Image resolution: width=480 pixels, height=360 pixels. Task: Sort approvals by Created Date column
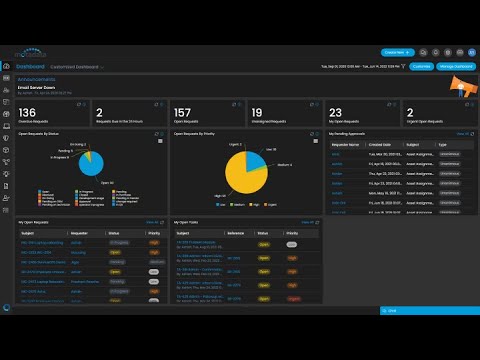[380, 145]
